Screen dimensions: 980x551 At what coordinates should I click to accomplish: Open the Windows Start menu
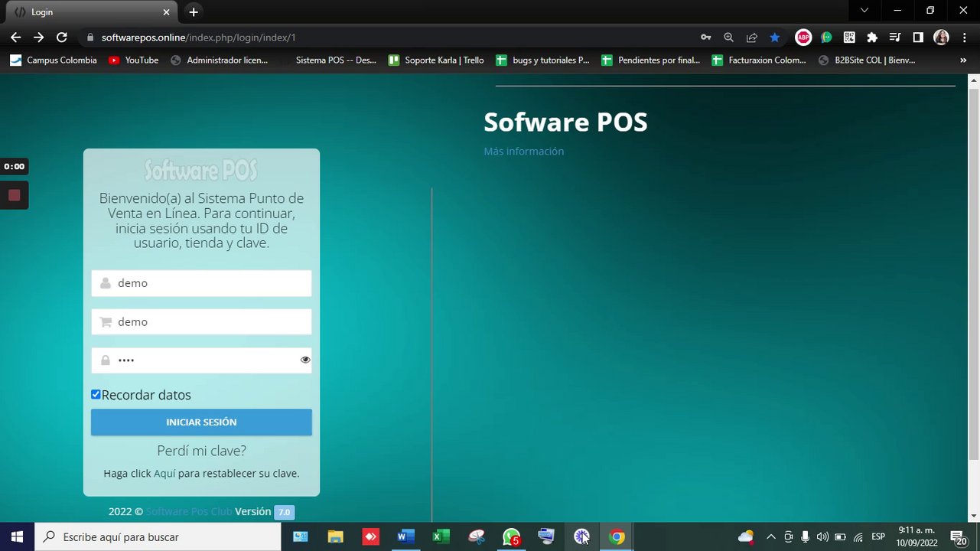pos(17,536)
